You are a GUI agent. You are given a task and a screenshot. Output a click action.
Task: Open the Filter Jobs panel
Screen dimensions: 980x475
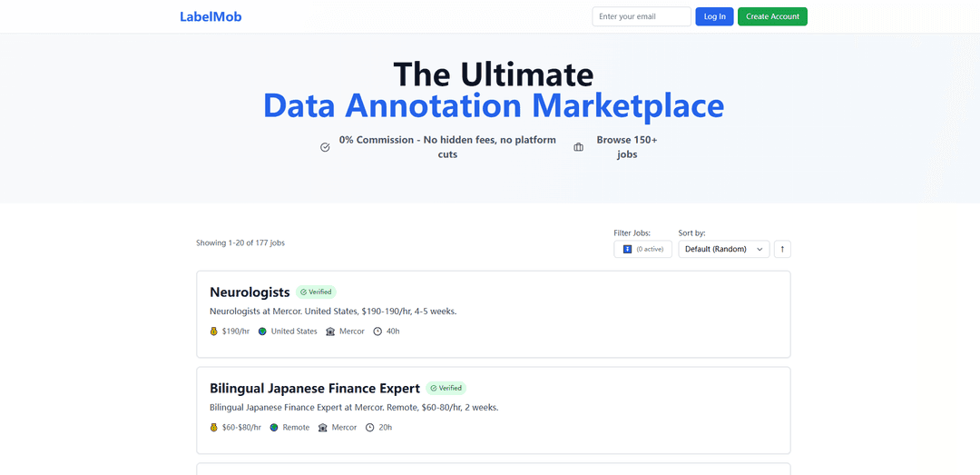[642, 249]
